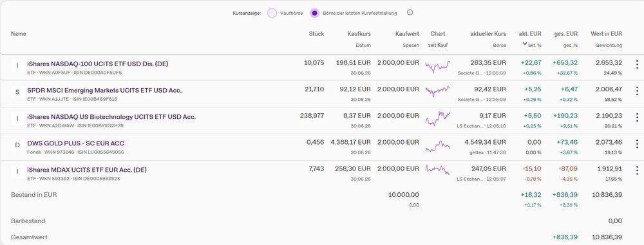Sort by the Kaufkurs column header
Screen dimensions: 644x245
pos(359,33)
